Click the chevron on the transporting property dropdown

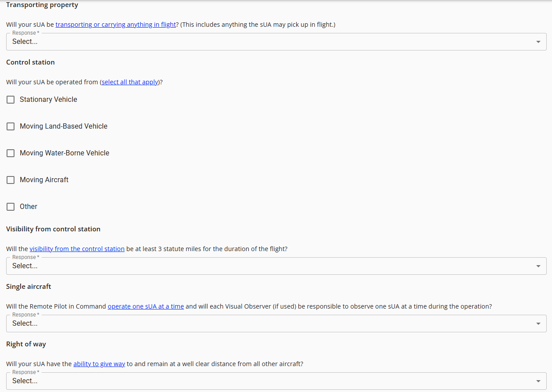coord(538,41)
